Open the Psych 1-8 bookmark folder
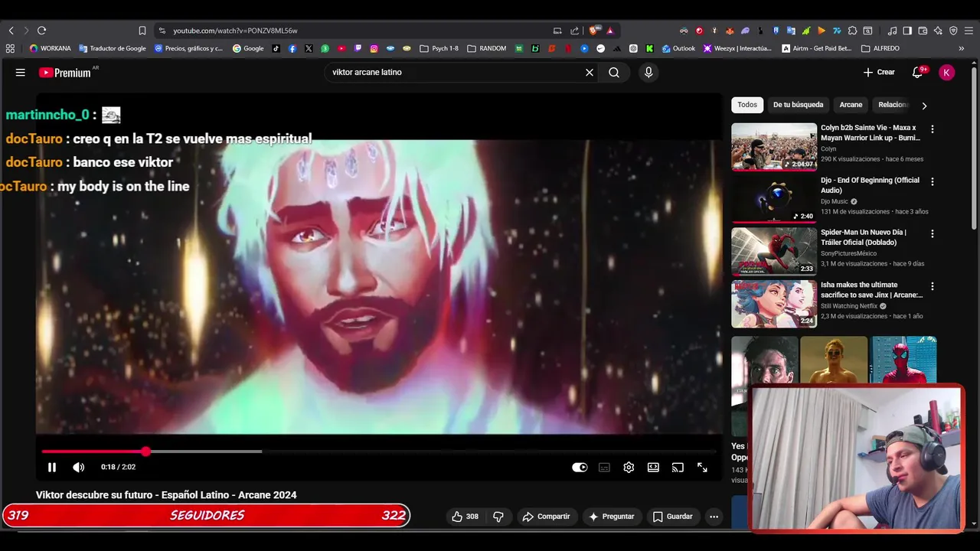This screenshot has height=551, width=980. tap(439, 48)
